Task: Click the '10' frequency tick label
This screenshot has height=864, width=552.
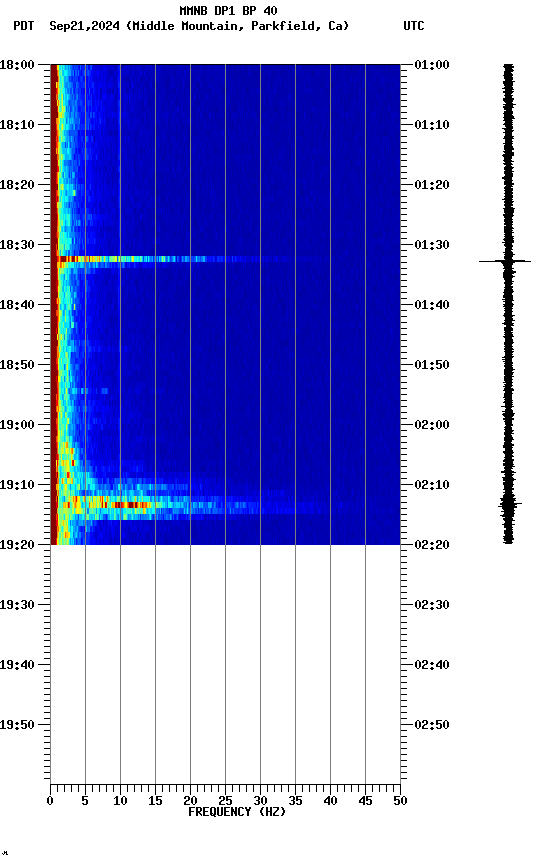Action: pyautogui.click(x=120, y=801)
